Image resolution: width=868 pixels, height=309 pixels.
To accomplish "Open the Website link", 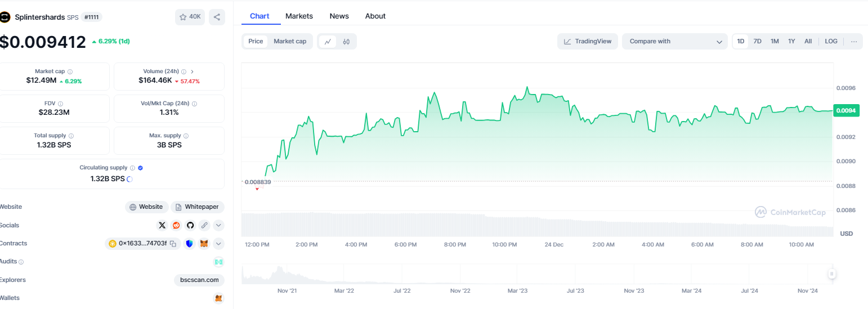I will click(146, 207).
